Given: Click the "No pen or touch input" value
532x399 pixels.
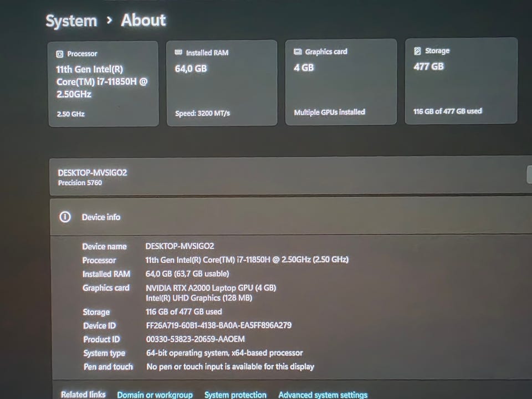Looking at the screenshot, I should click(231, 367).
